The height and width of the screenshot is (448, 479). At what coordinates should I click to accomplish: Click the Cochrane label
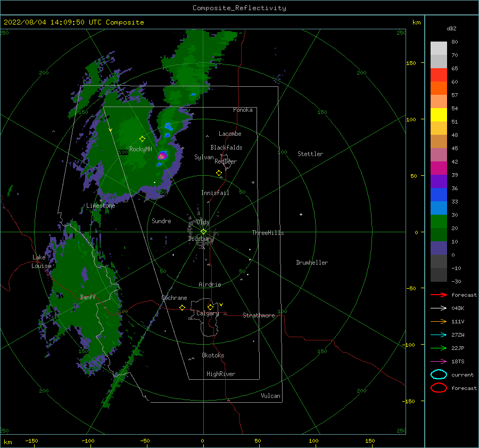pyautogui.click(x=174, y=298)
